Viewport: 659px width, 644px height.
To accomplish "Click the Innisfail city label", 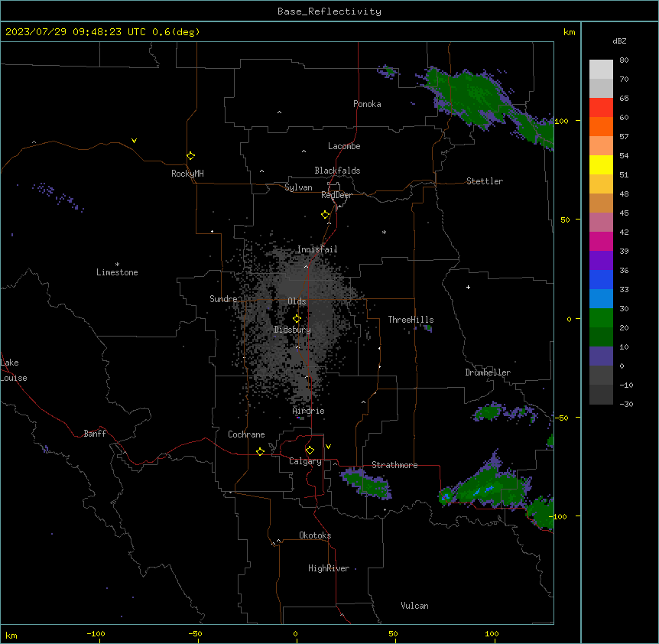I will 317,249.
